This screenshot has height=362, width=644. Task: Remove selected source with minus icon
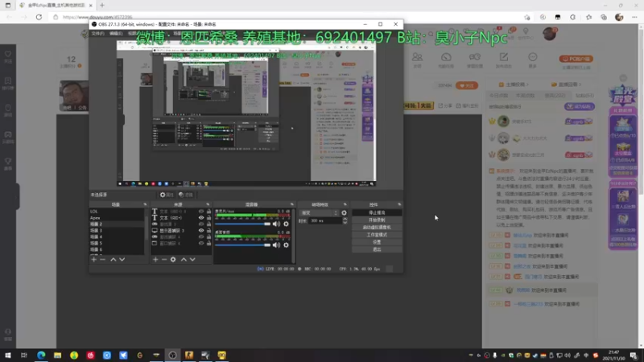(x=164, y=259)
